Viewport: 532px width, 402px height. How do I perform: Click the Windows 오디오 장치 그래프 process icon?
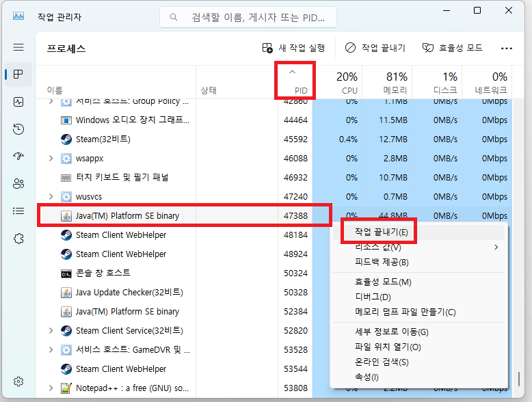[66, 120]
